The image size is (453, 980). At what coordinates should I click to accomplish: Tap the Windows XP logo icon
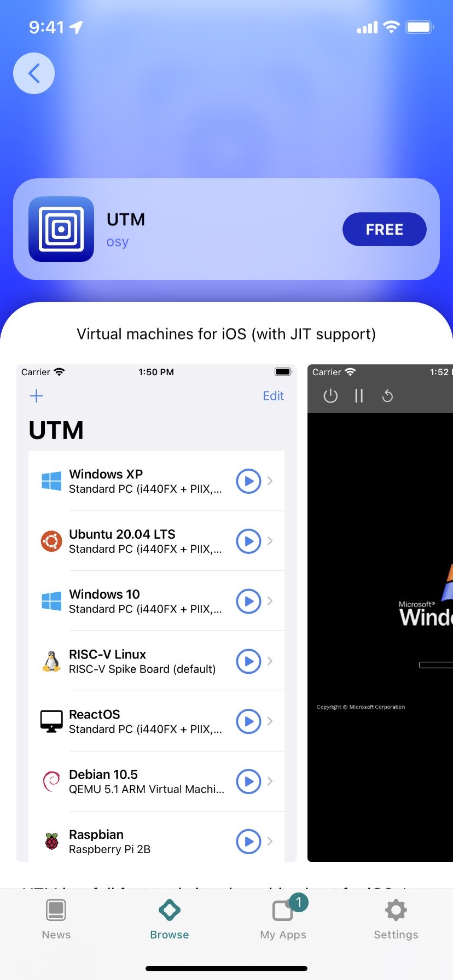[x=51, y=481]
